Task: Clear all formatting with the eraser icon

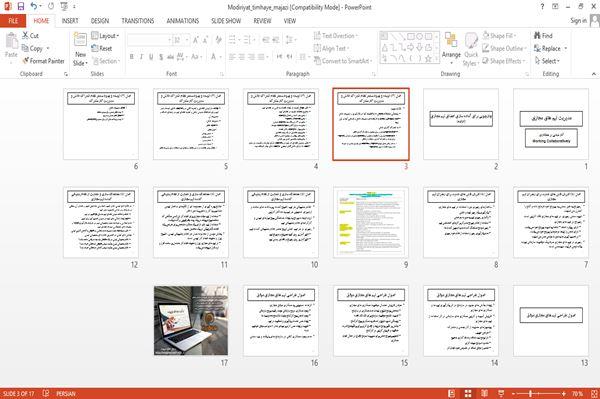Action: click(x=218, y=40)
